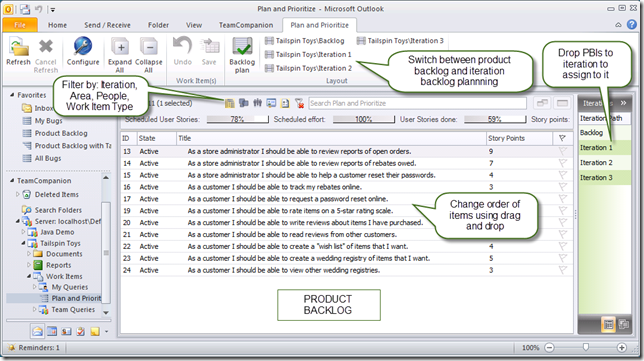Click the Undo work item button

coord(182,52)
